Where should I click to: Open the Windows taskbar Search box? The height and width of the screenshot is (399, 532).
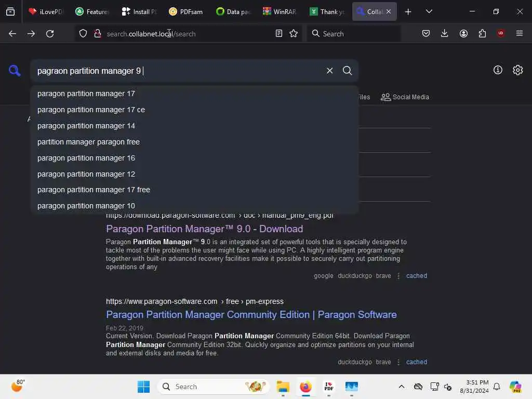click(x=213, y=387)
